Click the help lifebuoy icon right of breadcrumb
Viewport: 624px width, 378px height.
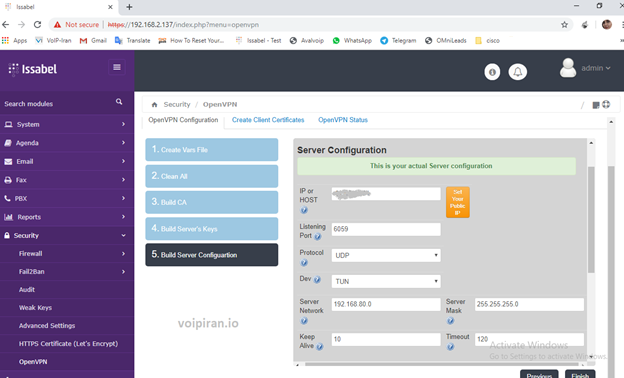click(606, 105)
